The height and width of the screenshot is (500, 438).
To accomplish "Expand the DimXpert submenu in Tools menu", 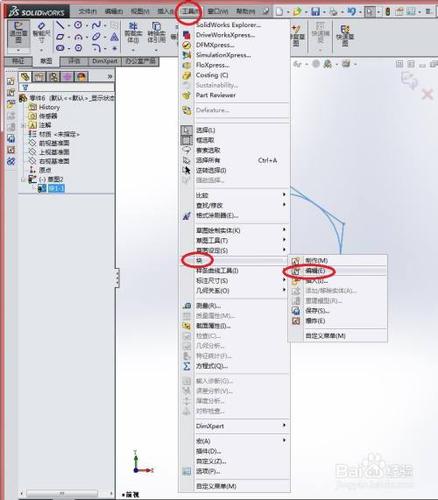I will [x=284, y=425].
